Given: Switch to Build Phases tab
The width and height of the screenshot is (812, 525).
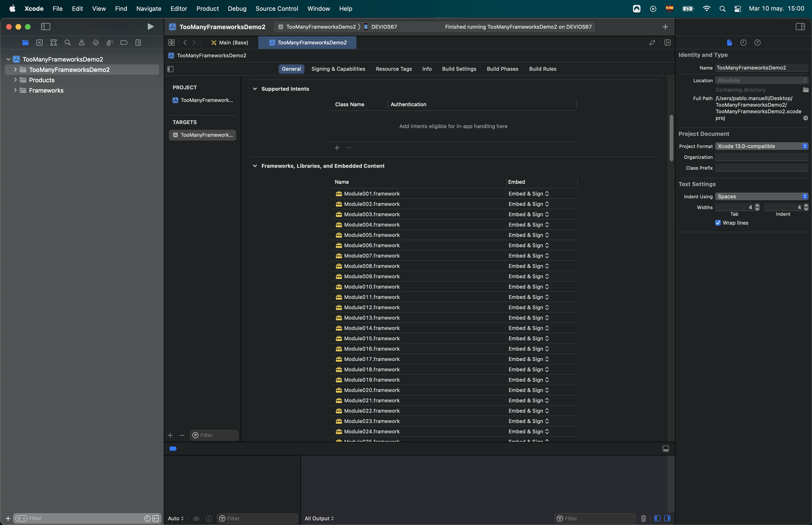Looking at the screenshot, I should (x=502, y=69).
